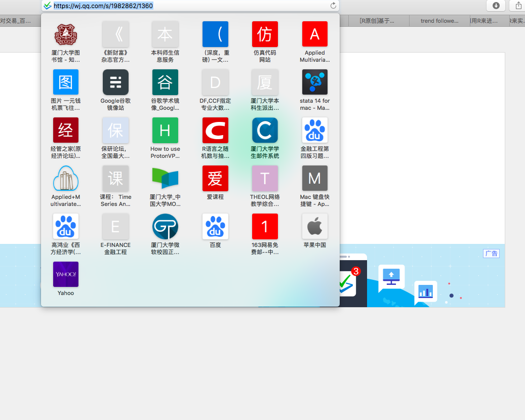
Task: Open the 厦门大学本科生派出 favorite
Action: [265, 90]
